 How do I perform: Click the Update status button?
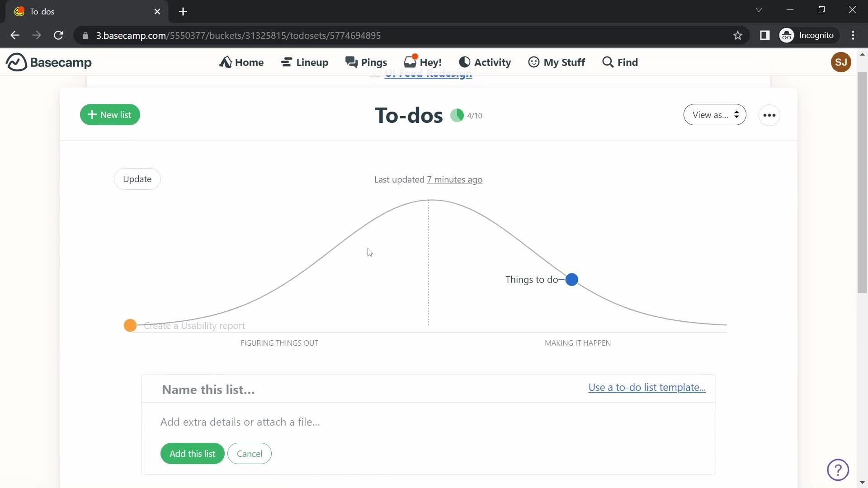click(137, 179)
